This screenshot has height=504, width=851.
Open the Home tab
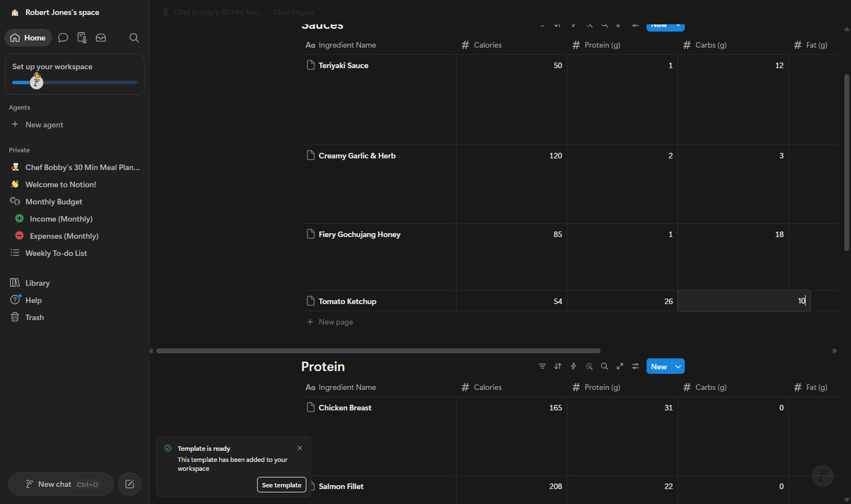pyautogui.click(x=28, y=38)
